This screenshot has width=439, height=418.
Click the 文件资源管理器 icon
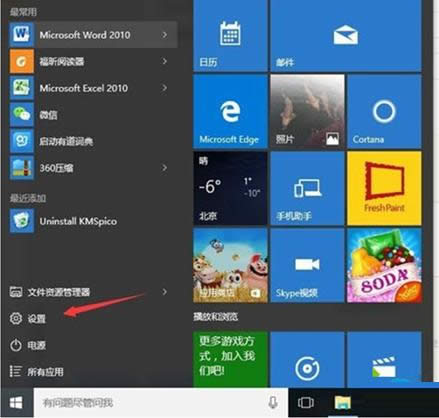16,292
